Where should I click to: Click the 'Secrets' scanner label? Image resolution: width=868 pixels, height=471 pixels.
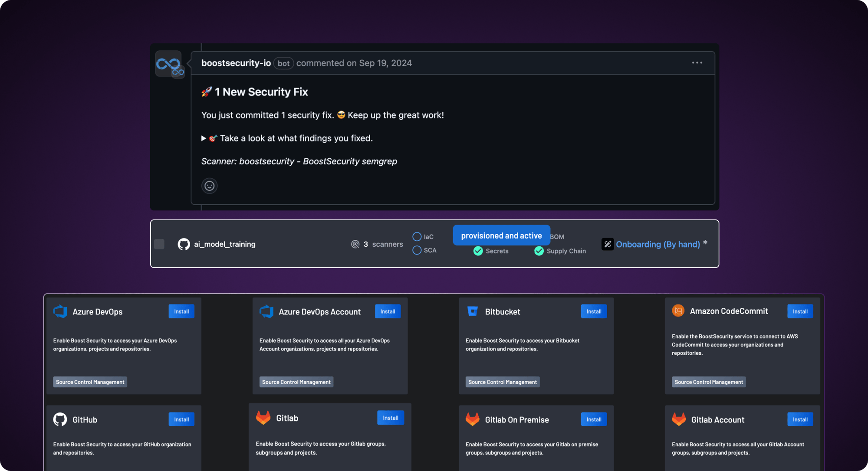[x=497, y=251]
